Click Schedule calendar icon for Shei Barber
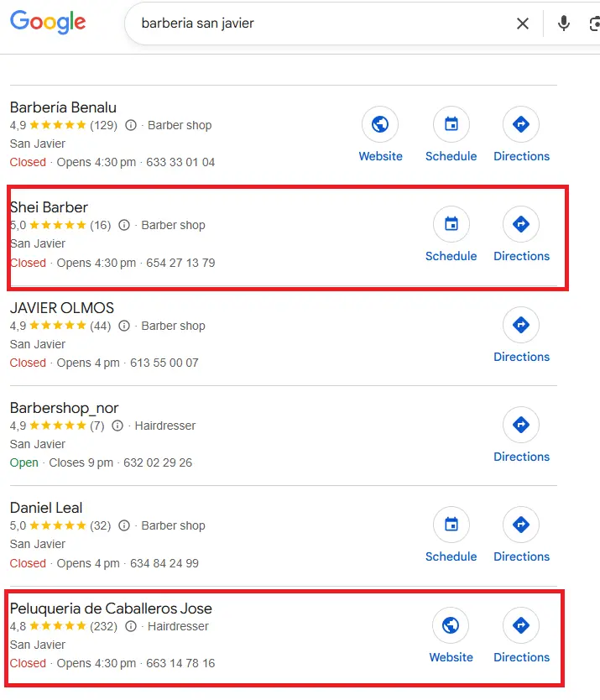This screenshot has width=600, height=700. tap(451, 224)
